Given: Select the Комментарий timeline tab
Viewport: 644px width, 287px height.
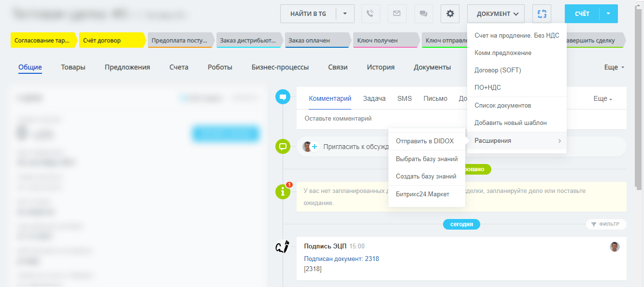Looking at the screenshot, I should point(330,98).
